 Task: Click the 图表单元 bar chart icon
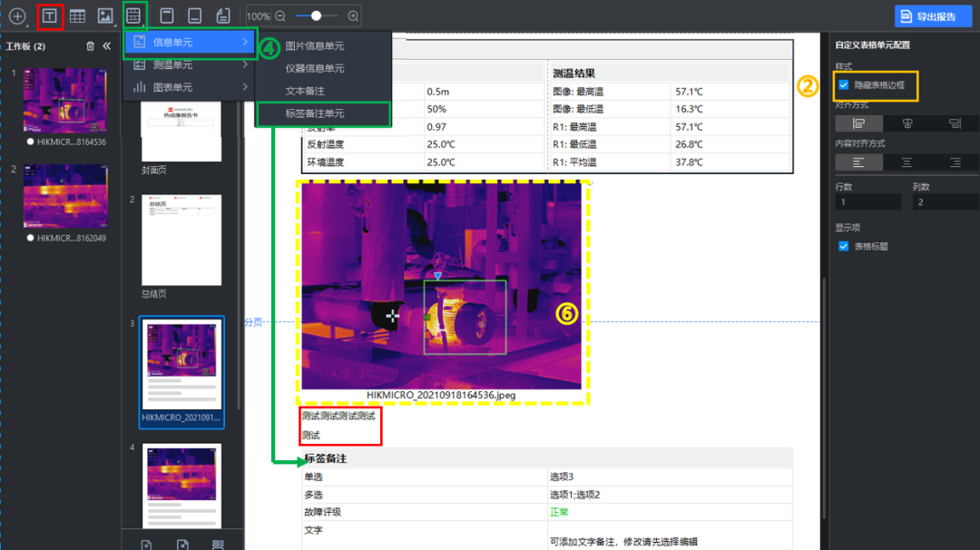click(x=140, y=87)
